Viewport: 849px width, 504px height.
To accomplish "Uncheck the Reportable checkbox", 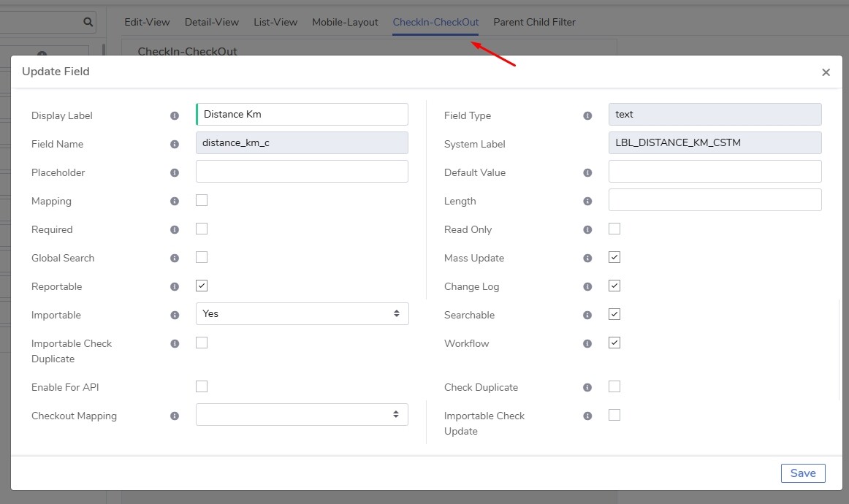I will 202,286.
